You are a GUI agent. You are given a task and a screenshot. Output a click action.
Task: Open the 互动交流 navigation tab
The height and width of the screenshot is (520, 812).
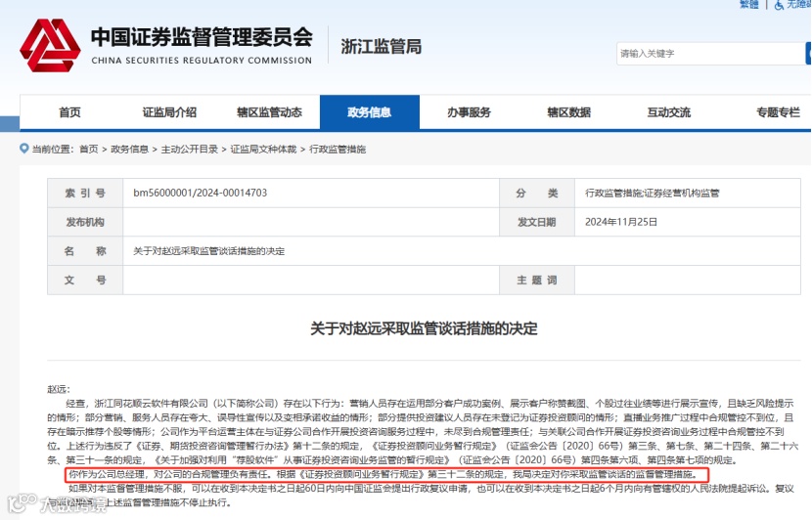(x=669, y=112)
